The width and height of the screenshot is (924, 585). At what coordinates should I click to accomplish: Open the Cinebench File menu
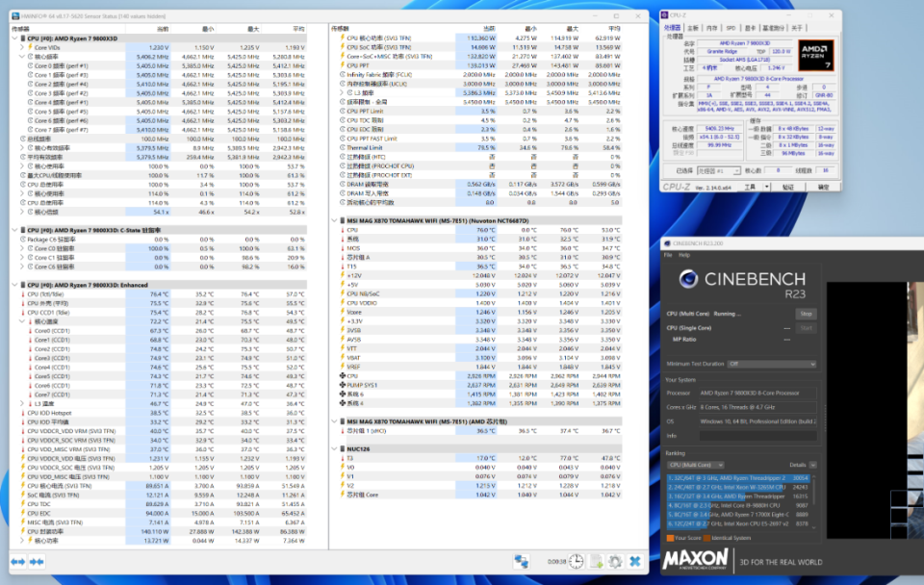tap(668, 255)
